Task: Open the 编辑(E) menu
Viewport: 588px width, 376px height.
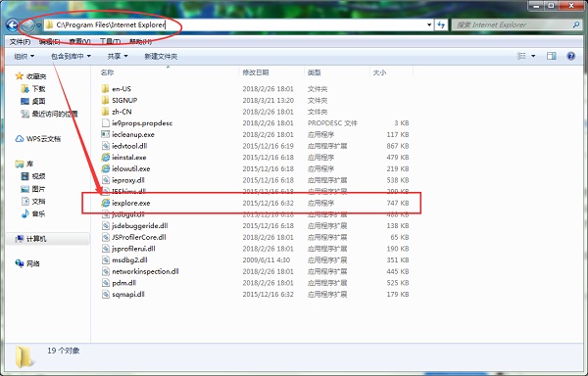Action: (50, 41)
